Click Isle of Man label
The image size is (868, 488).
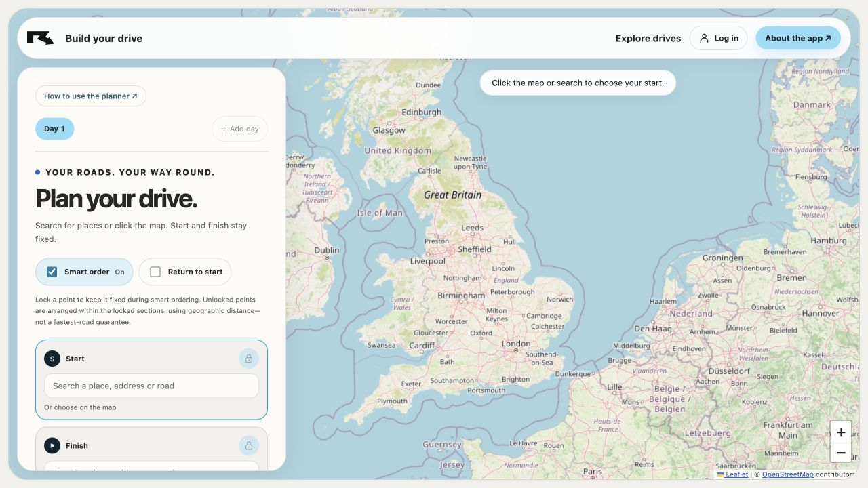pyautogui.click(x=380, y=213)
